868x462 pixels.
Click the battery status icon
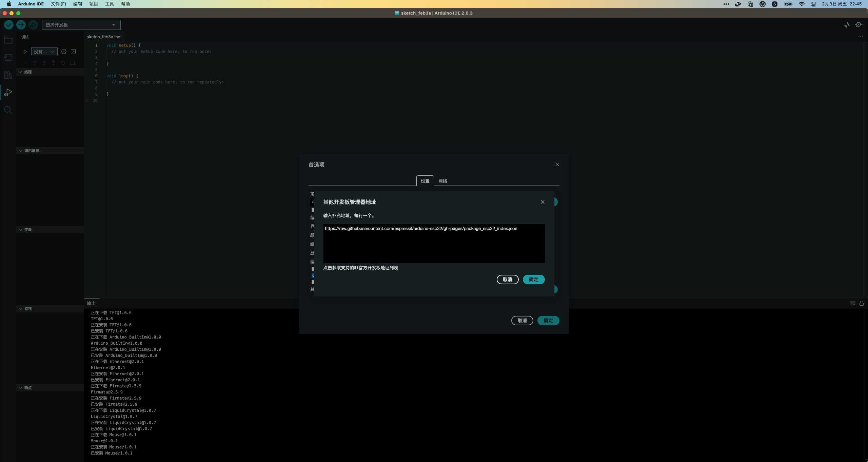pos(788,4)
